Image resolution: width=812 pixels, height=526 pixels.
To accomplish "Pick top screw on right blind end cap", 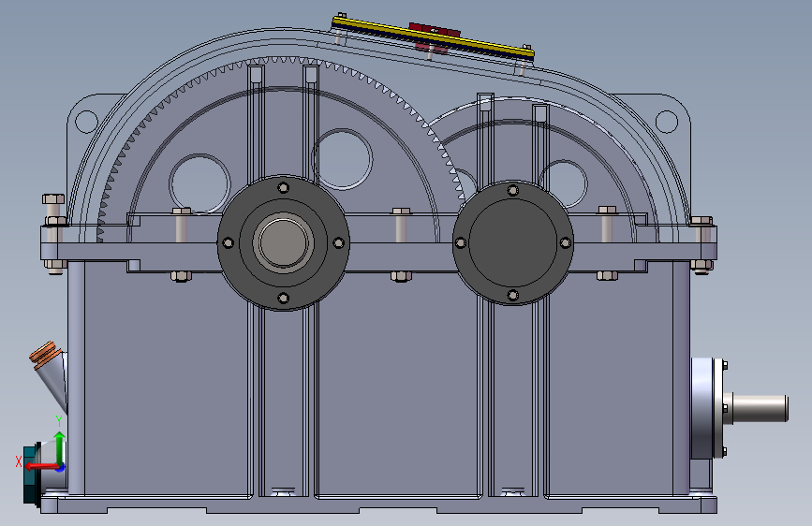I will [512, 191].
